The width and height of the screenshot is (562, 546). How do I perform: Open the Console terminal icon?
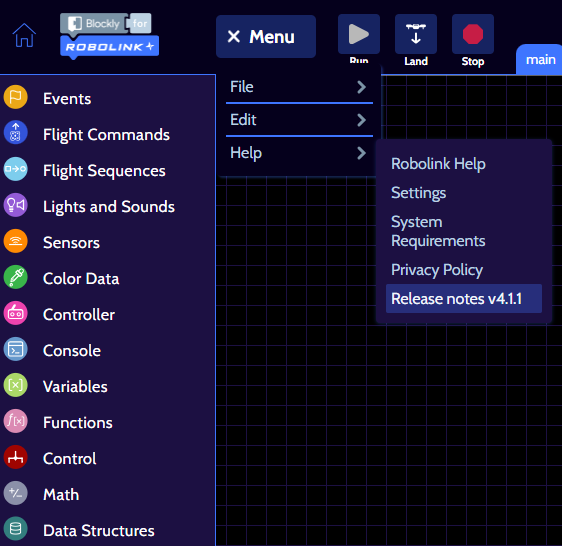click(x=15, y=349)
